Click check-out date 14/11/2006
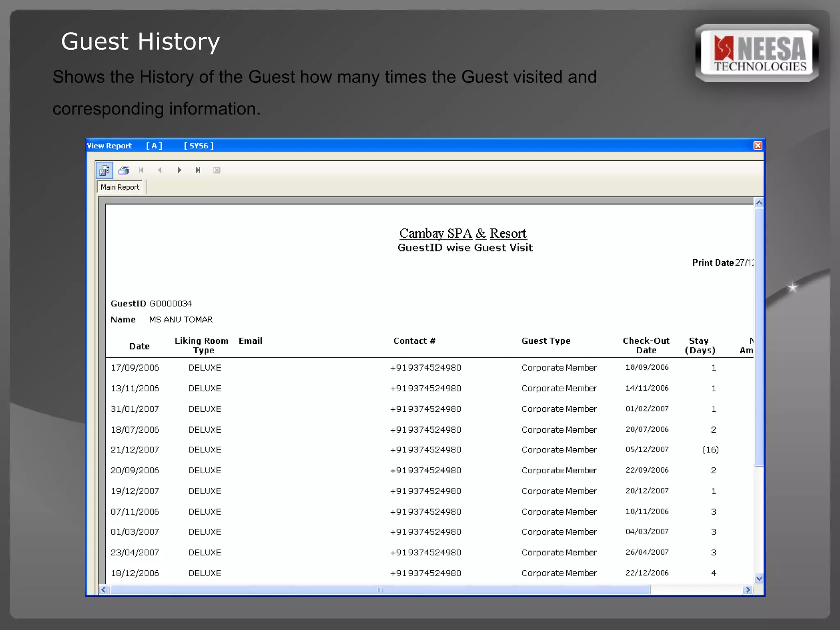 pos(647,388)
